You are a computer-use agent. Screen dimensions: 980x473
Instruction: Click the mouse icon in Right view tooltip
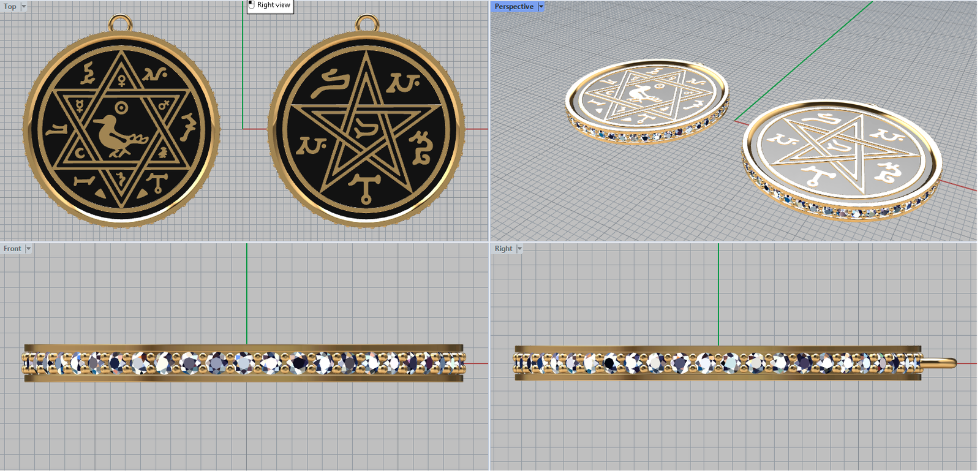[x=252, y=5]
